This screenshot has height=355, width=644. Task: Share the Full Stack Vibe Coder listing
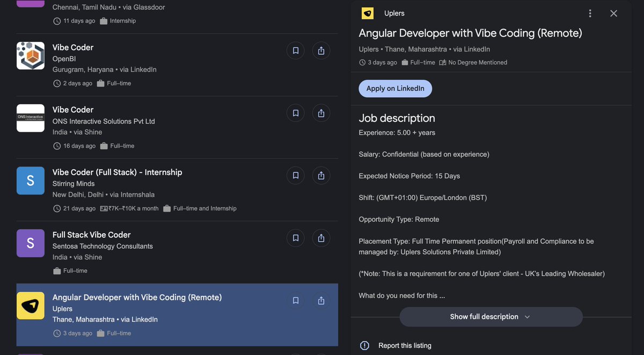tap(321, 237)
